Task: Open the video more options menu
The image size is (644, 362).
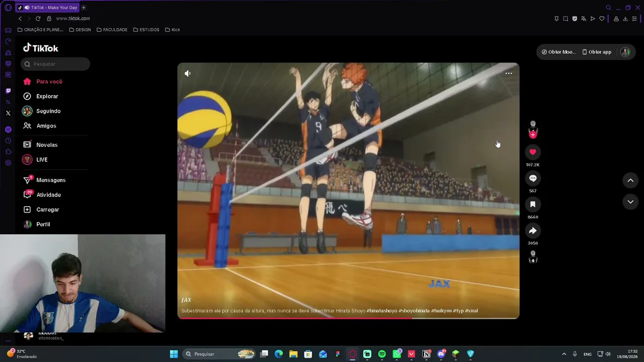Action: pos(509,73)
